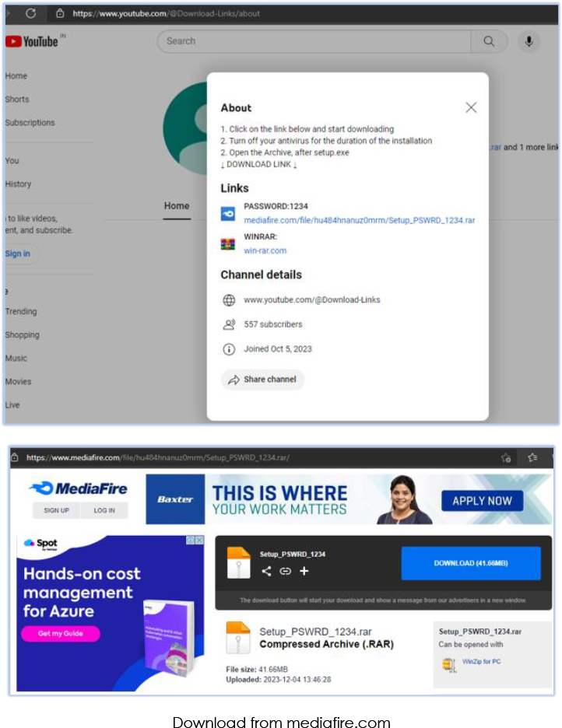Click the lock icon in the YouTube address bar
The image size is (562, 728).
coord(60,13)
